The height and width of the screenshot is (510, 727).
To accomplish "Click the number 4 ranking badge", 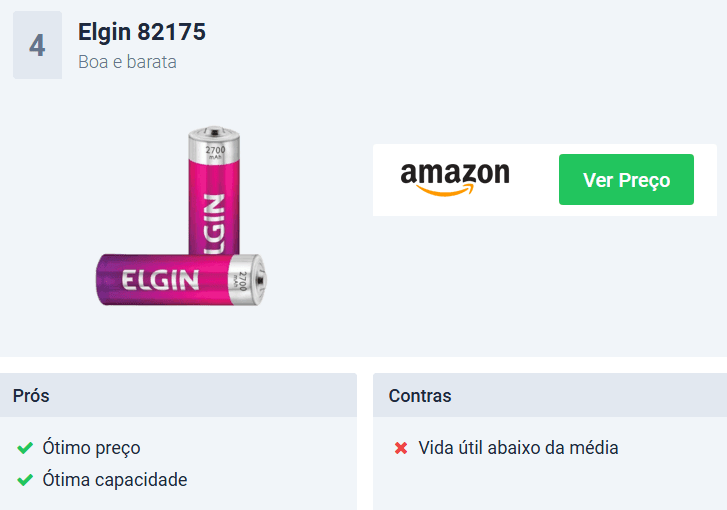I will click(x=37, y=45).
